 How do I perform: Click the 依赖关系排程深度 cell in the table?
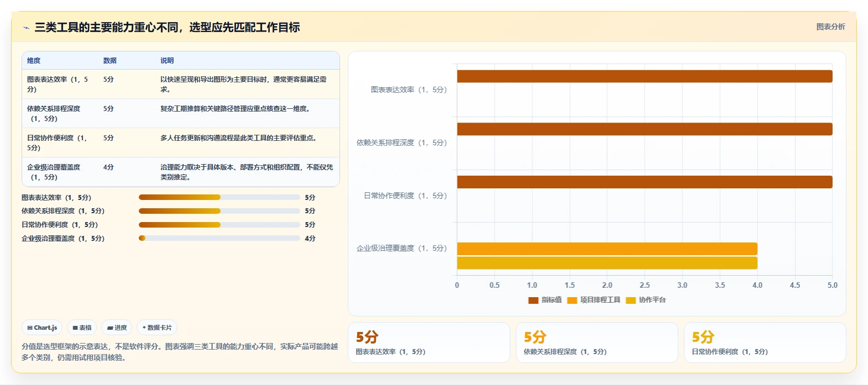(59, 113)
